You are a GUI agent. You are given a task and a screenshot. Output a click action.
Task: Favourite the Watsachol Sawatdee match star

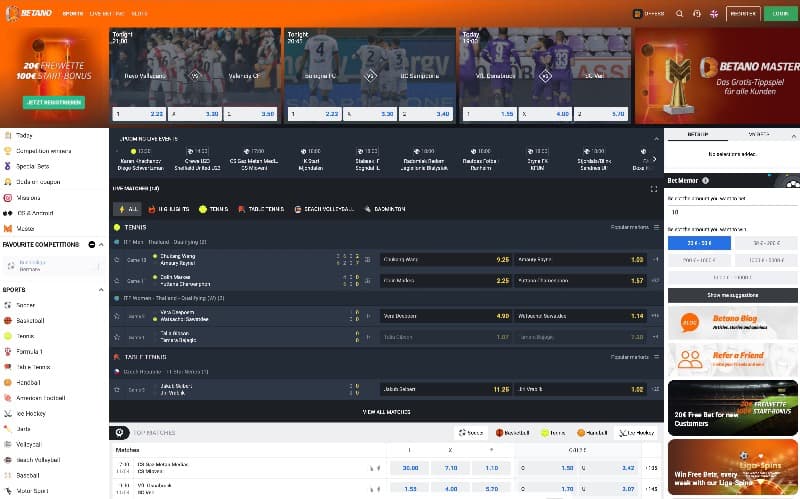point(117,316)
